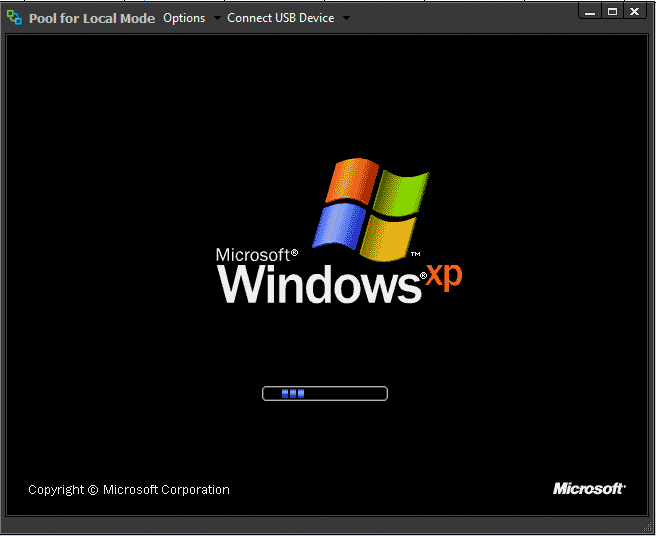Minimize the Pool for Local Mode window
Screen dimensions: 656x536
coord(591,12)
